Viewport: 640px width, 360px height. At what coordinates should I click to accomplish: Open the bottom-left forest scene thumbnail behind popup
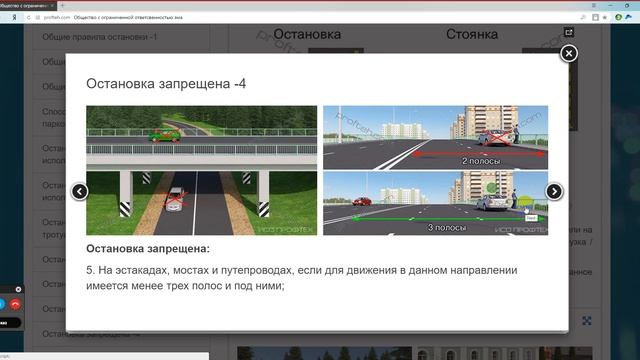pos(324,353)
